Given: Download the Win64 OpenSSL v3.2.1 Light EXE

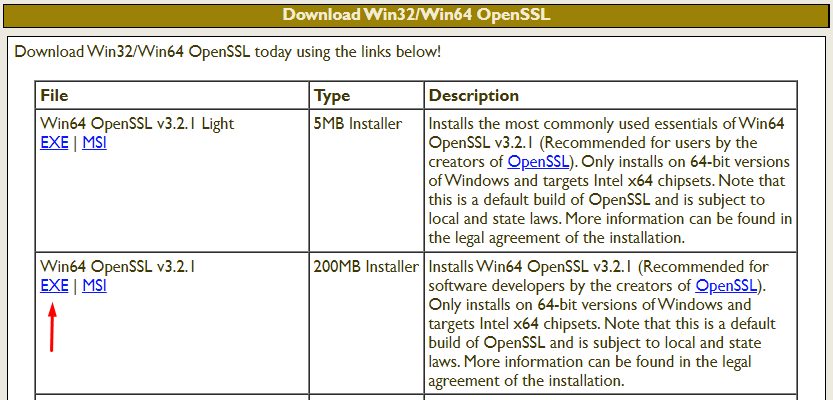Looking at the screenshot, I should pyautogui.click(x=54, y=143).
